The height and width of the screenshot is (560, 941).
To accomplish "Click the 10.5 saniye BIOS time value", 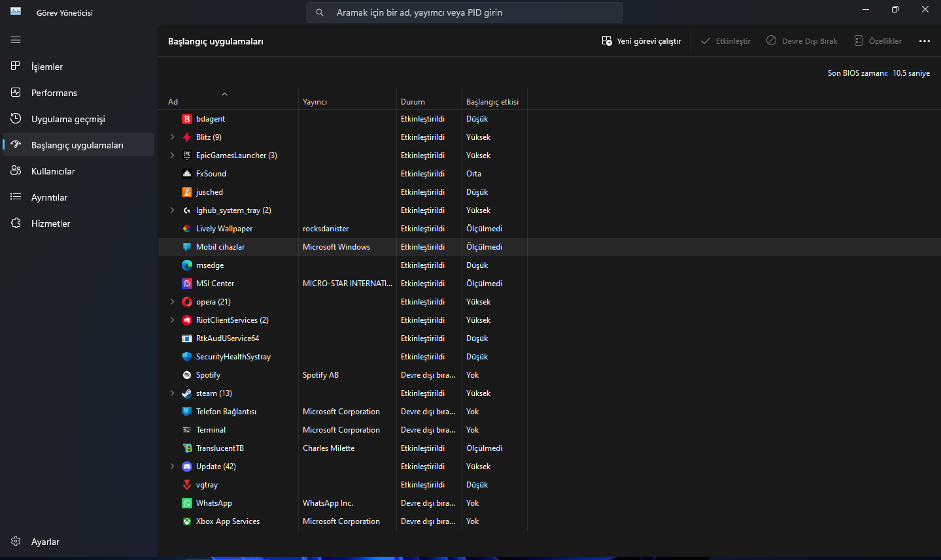I will point(911,73).
